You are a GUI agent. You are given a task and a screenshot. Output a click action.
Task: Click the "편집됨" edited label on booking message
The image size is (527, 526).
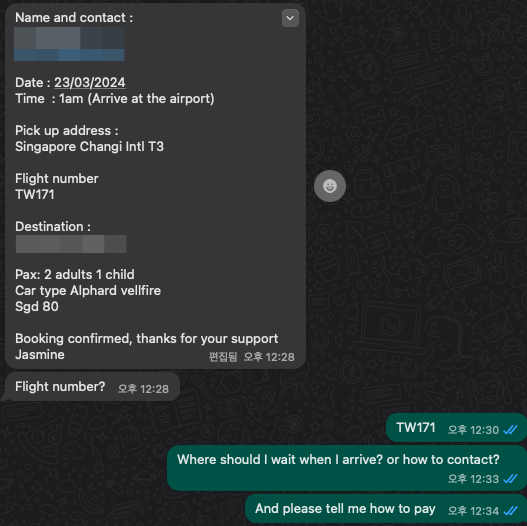pyautogui.click(x=223, y=357)
